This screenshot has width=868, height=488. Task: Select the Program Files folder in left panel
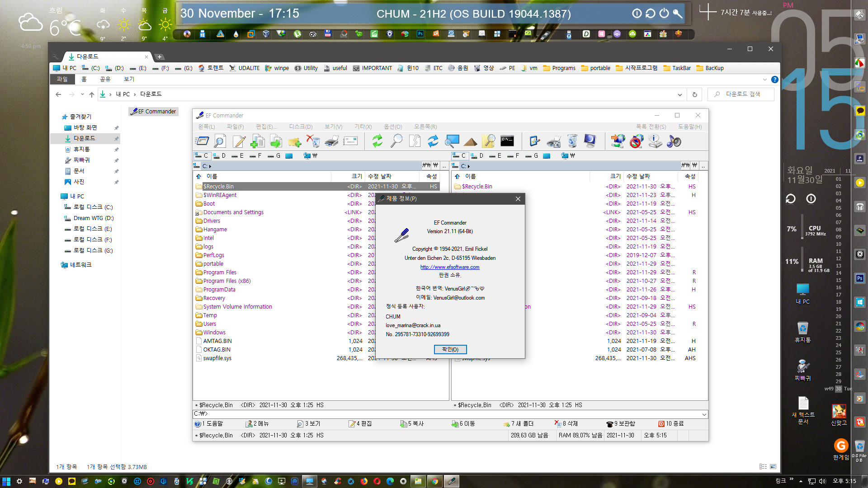220,272
